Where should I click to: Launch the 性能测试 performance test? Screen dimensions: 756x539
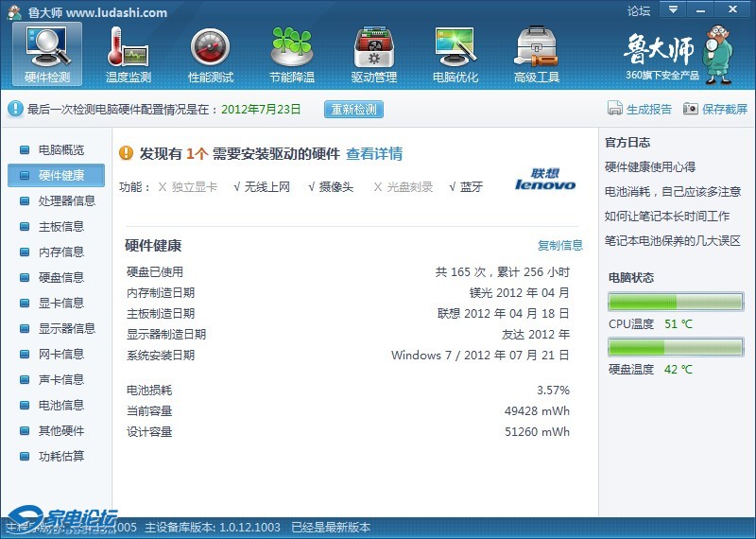click(x=210, y=54)
